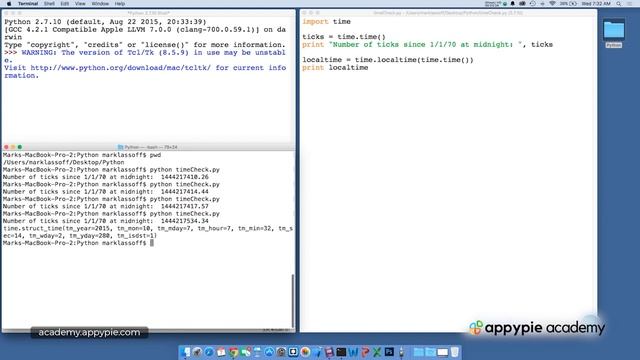Click the tick value 1444217414.44 in terminal

coord(184,192)
